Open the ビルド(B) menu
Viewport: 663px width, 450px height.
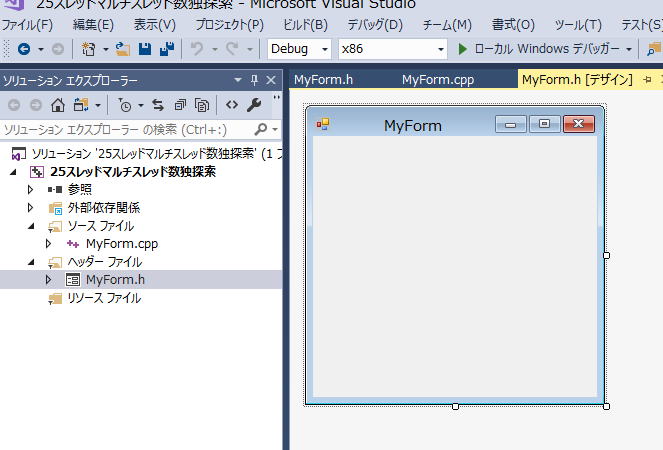coord(305,25)
